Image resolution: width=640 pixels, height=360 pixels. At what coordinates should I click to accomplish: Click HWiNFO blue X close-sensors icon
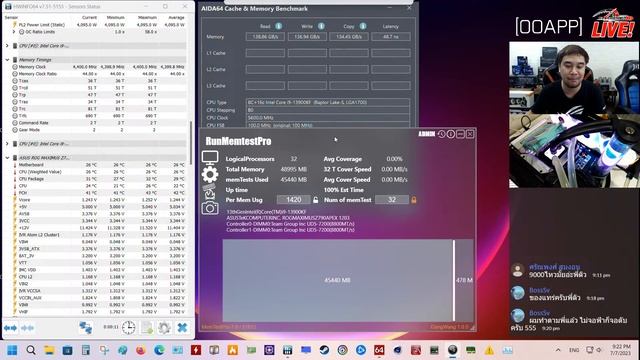click(x=182, y=327)
